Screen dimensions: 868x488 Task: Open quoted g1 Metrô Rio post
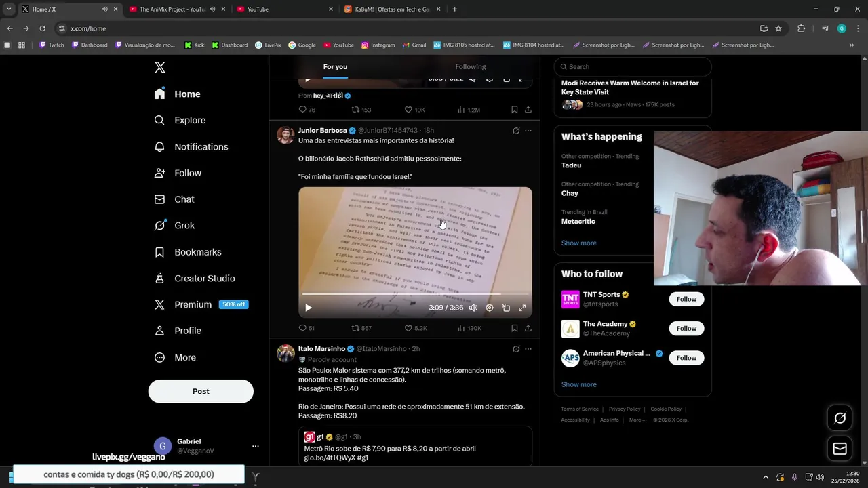415,446
